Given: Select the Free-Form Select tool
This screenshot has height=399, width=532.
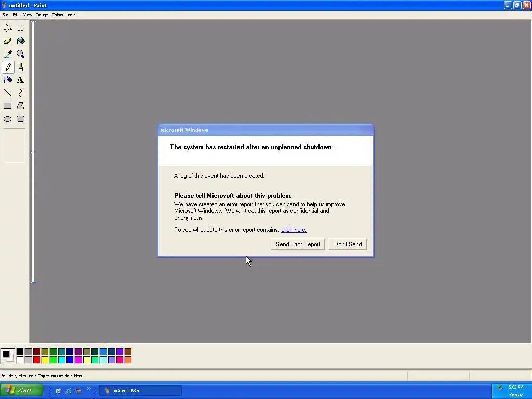Looking at the screenshot, I should (x=7, y=28).
